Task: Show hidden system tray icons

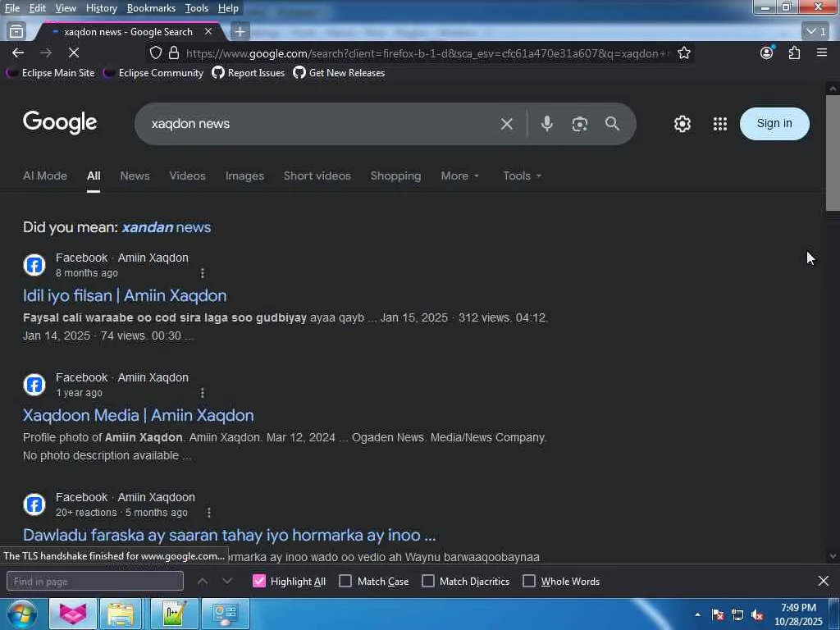Action: tap(697, 615)
